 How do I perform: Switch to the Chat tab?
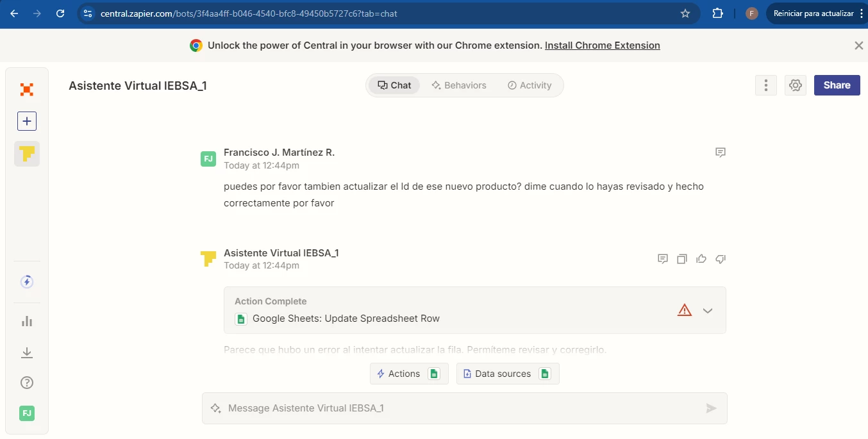[x=394, y=85]
